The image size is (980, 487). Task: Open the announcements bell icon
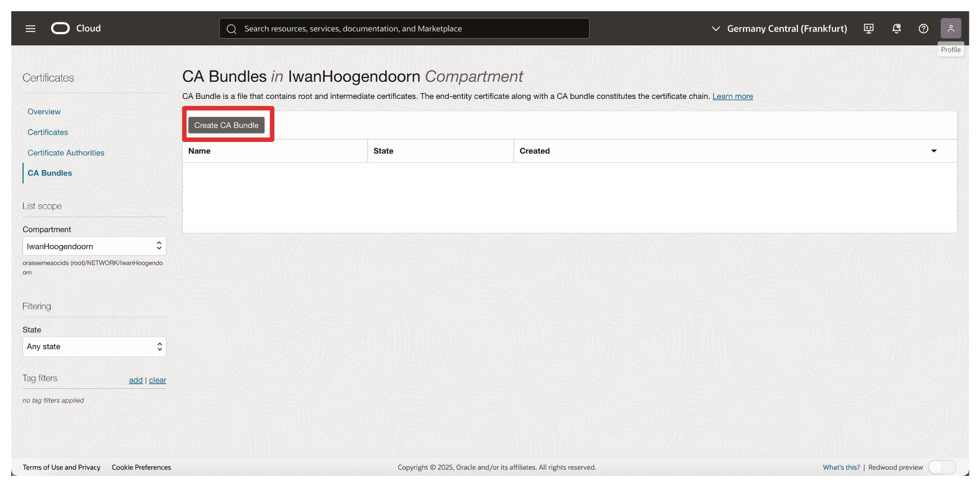[896, 29]
